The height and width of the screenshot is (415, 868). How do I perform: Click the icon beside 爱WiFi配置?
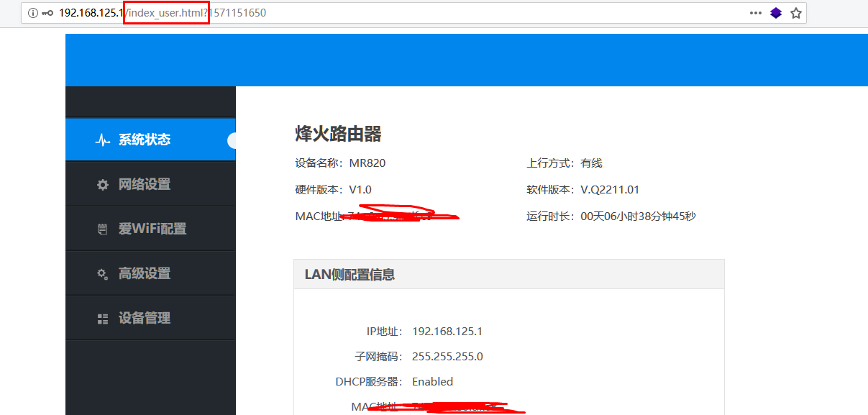[x=103, y=229]
